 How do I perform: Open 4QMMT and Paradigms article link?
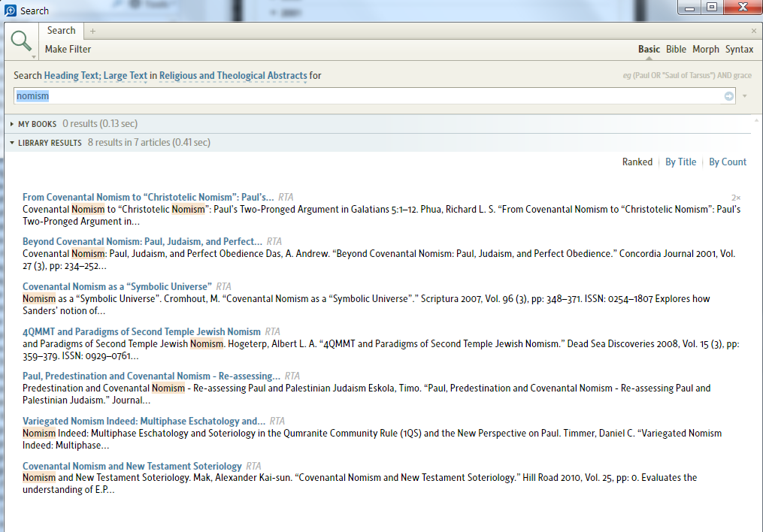[141, 331]
